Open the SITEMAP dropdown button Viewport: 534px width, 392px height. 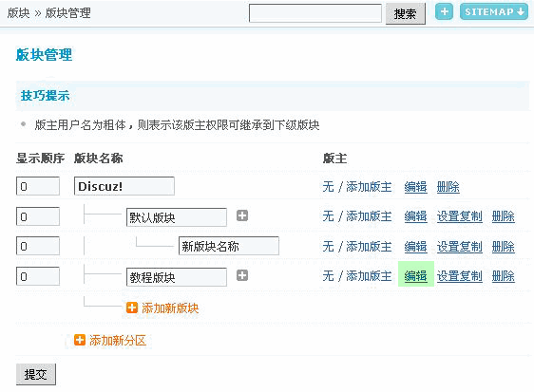[x=494, y=12]
